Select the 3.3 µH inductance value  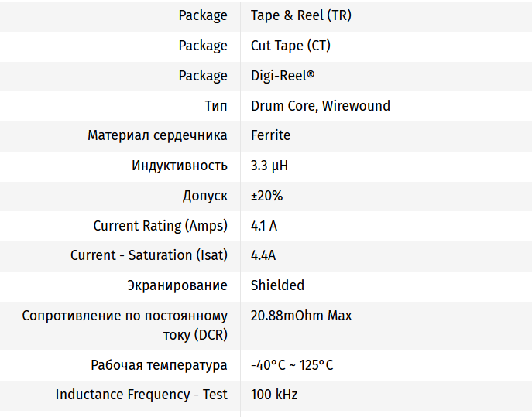click(x=269, y=166)
